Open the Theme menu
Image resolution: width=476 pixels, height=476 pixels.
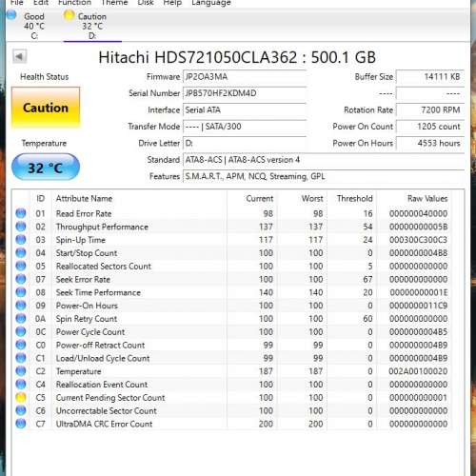114,3
